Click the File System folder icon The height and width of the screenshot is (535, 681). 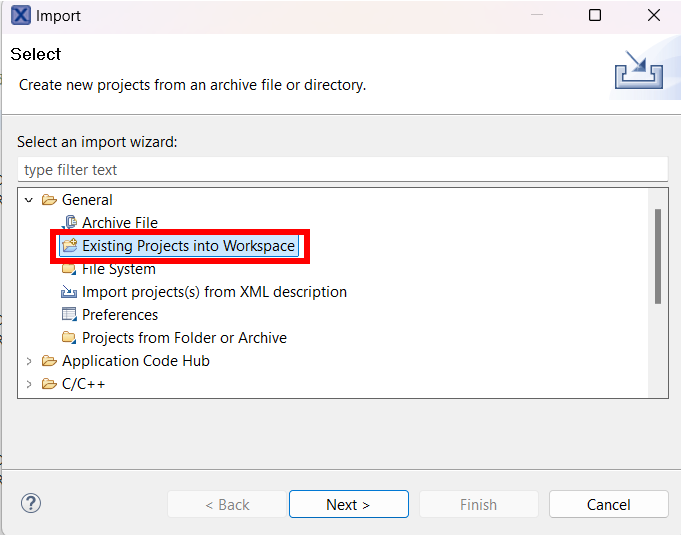tap(69, 269)
